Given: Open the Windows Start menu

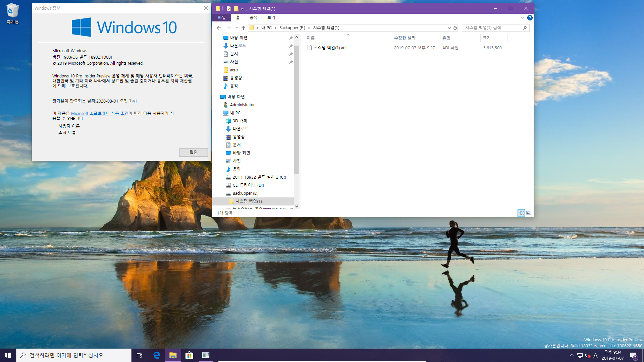Looking at the screenshot, I should [x=8, y=355].
